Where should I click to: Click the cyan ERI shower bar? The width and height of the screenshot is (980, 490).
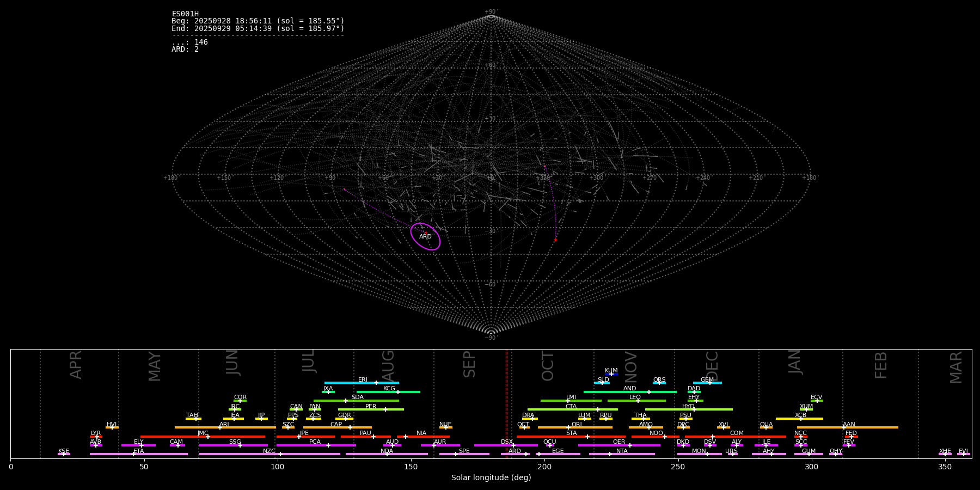click(x=362, y=383)
